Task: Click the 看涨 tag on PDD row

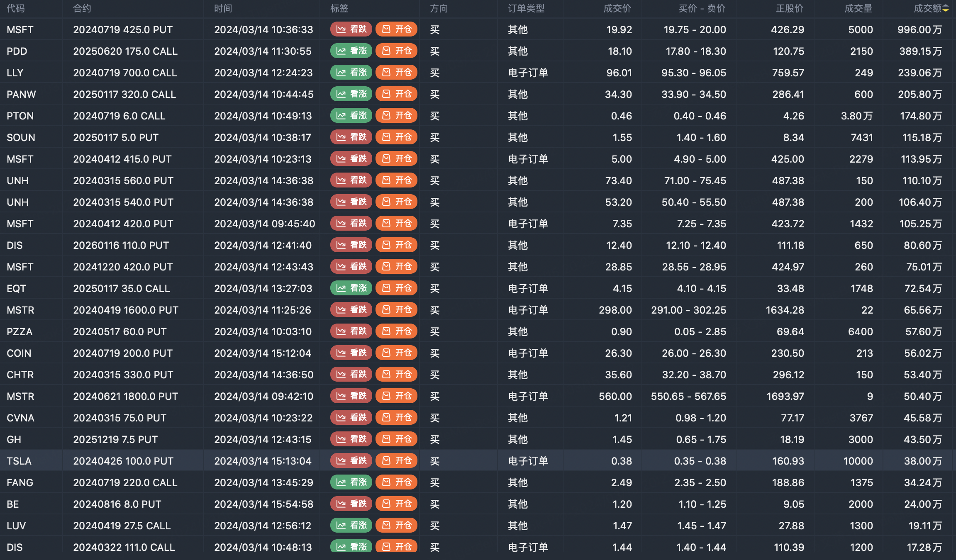Action: click(x=351, y=51)
